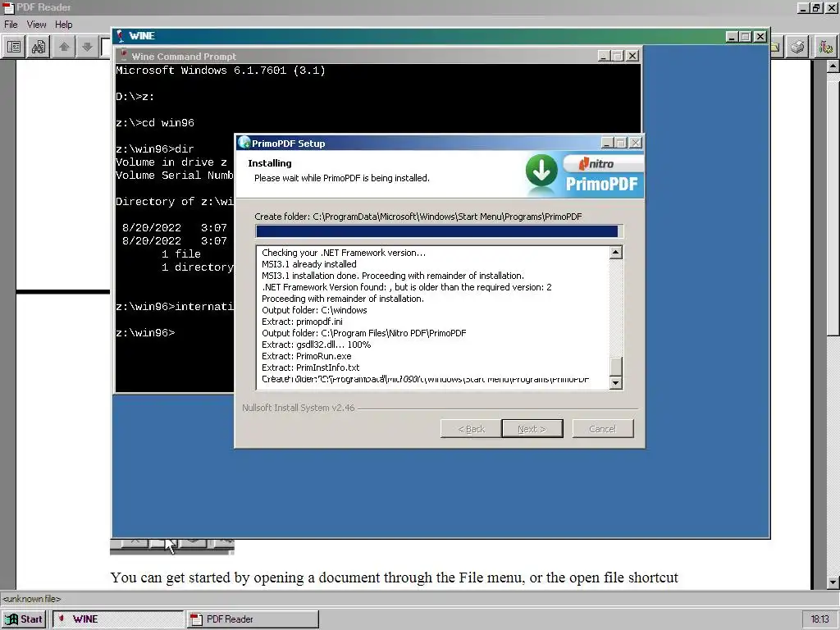Minimize the PrimoPDF Setup window
The image size is (840, 630).
coord(607,143)
